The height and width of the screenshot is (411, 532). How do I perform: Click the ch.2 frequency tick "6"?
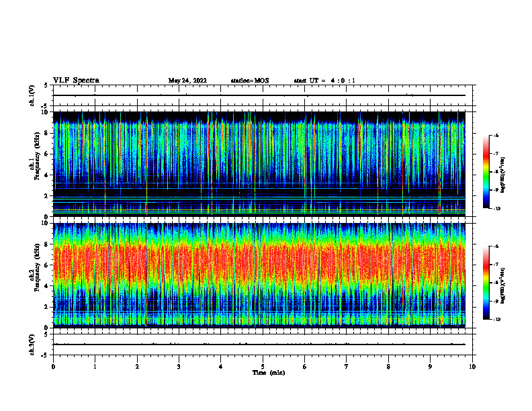[47, 265]
